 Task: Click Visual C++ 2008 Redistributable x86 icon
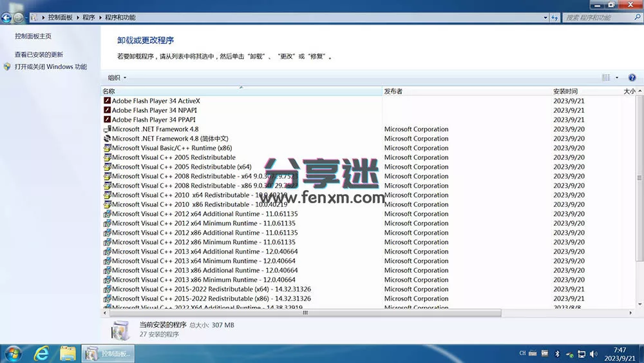tap(107, 186)
